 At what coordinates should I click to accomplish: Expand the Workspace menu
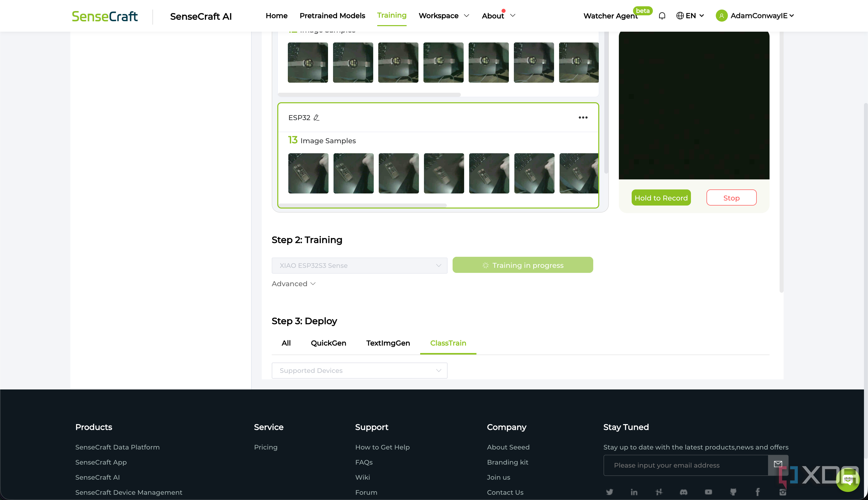click(444, 16)
